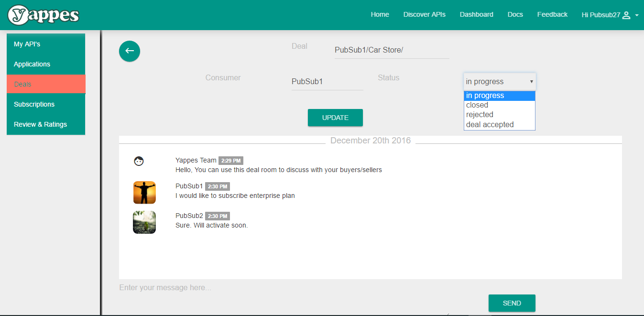Click 2:30 PM badge next to PubSub1
644x316 pixels.
point(218,186)
